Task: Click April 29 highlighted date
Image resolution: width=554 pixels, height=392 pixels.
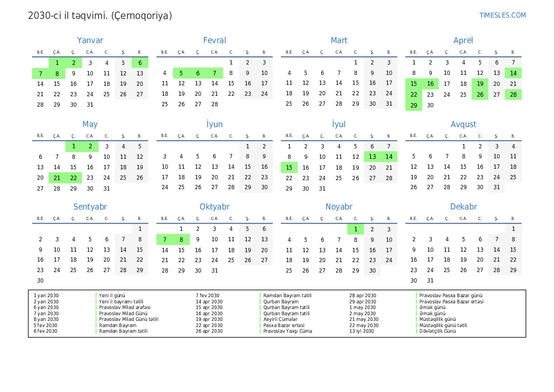Action: (x=414, y=105)
